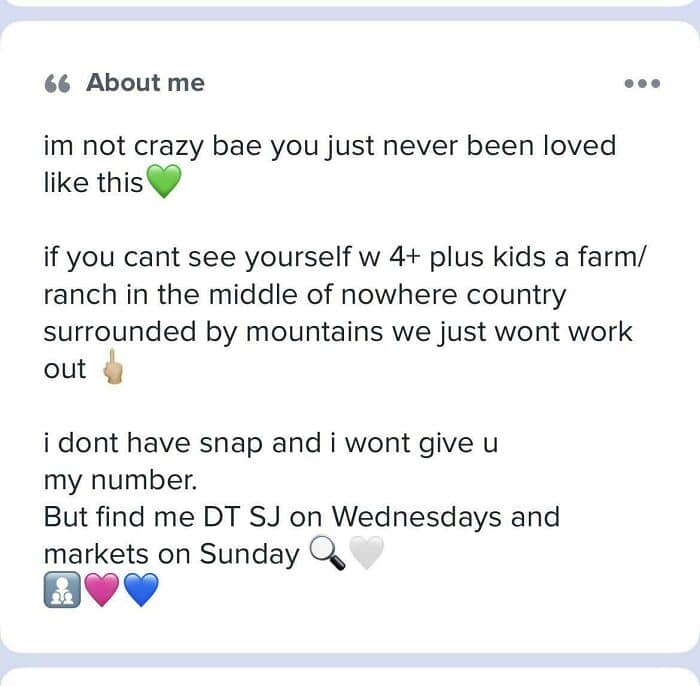The width and height of the screenshot is (700, 686).
Task: Tap the "my number." text
Action: click(120, 480)
